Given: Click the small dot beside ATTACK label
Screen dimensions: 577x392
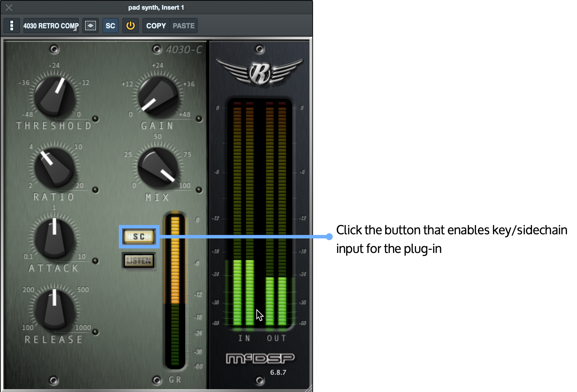Looking at the screenshot, I should (95, 261).
